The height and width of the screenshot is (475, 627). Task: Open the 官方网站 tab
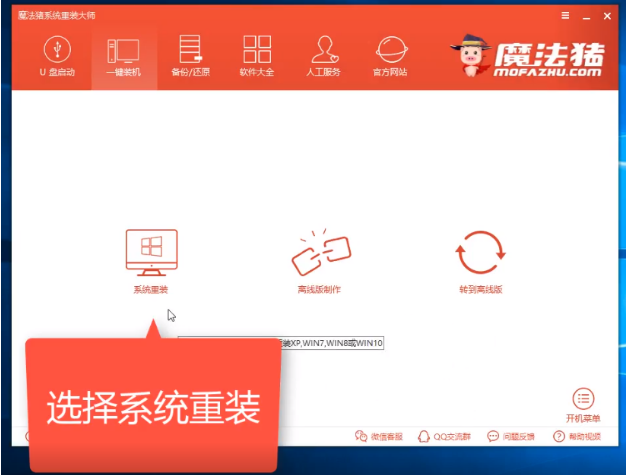coord(391,56)
